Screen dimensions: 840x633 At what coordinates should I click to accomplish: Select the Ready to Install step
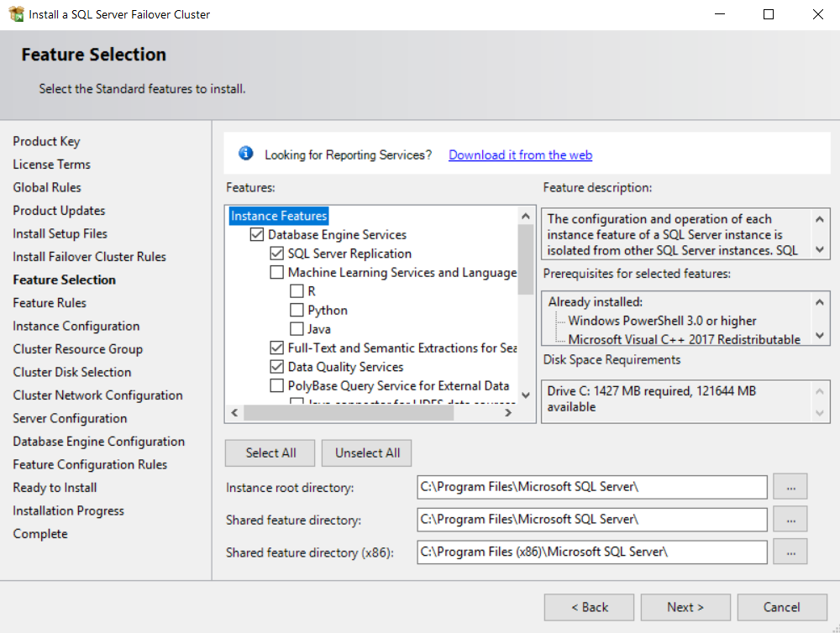coord(55,487)
